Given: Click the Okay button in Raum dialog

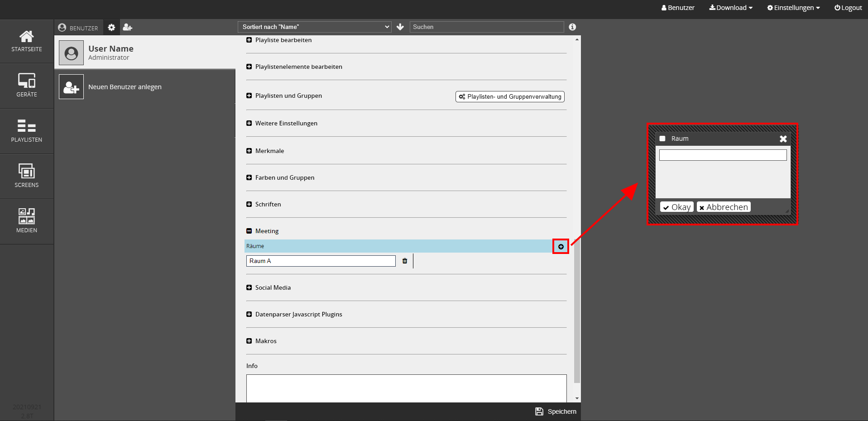Looking at the screenshot, I should [x=676, y=207].
